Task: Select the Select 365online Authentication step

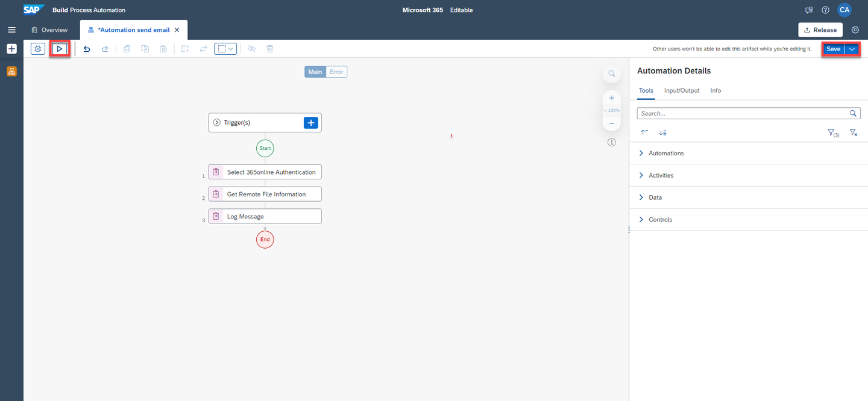Action: click(x=265, y=172)
